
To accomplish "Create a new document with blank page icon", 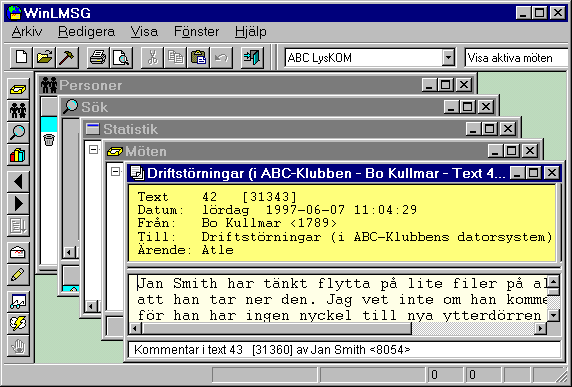I will (21, 58).
